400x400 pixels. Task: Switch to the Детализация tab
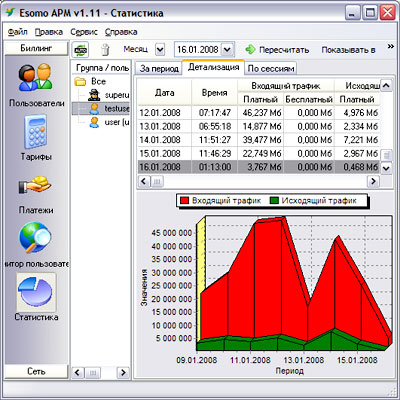click(x=213, y=67)
